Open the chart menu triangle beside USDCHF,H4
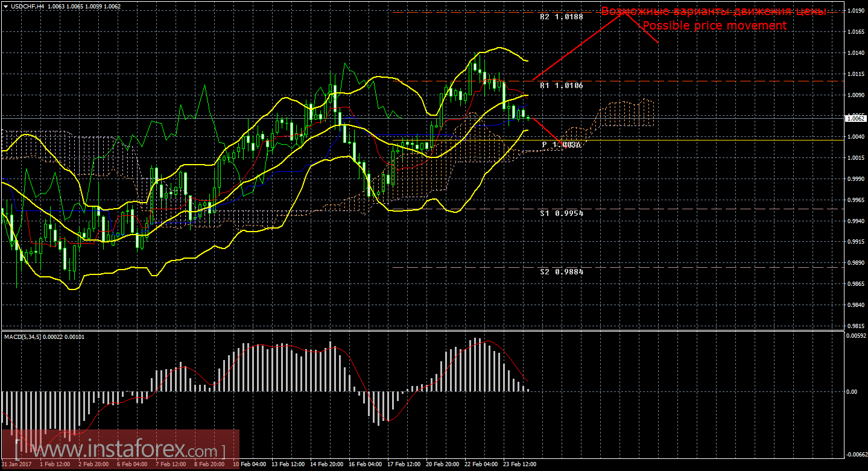Viewport: 868px width, 471px height. (x=5, y=5)
